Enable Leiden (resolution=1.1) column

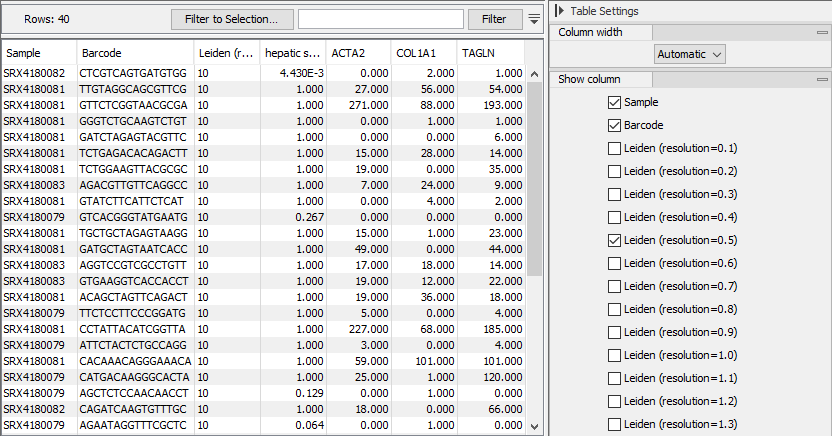pyautogui.click(x=614, y=378)
